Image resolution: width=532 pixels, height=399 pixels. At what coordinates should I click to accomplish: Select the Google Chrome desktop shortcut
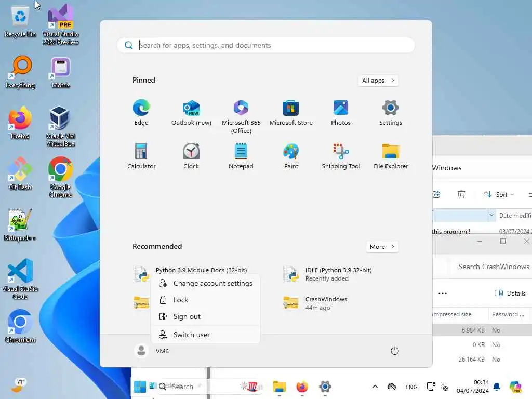click(61, 178)
